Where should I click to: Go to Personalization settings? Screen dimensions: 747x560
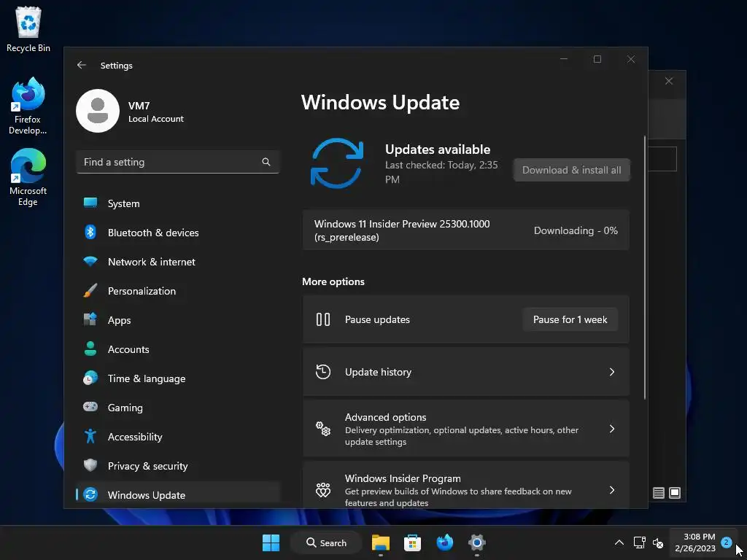point(178,291)
